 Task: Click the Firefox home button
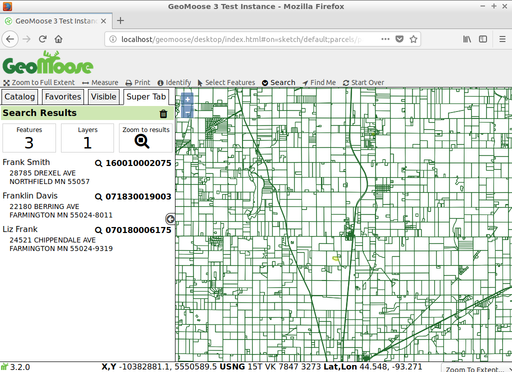point(59,39)
